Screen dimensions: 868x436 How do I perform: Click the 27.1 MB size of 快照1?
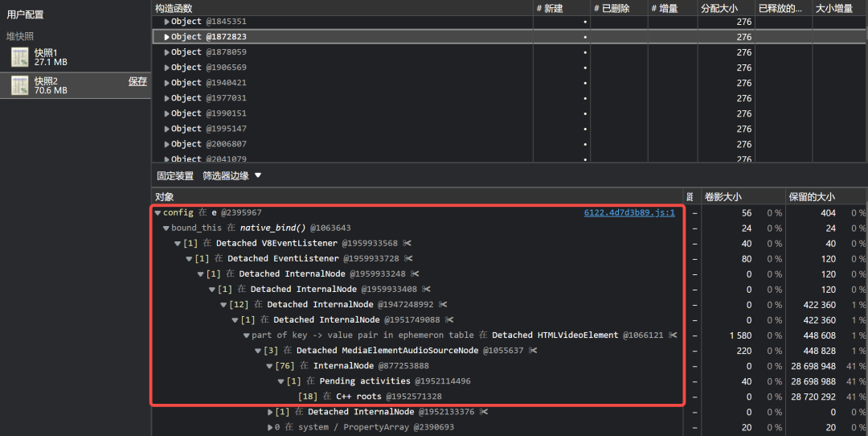[x=51, y=62]
